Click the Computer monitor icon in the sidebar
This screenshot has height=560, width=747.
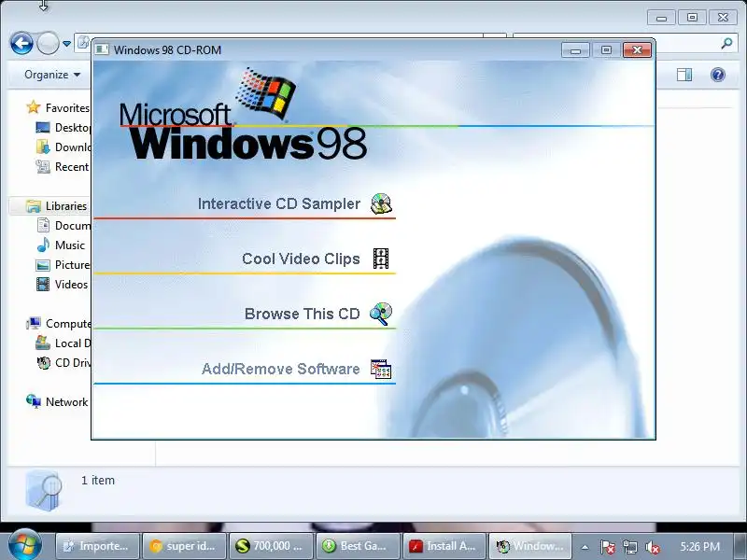coord(34,323)
